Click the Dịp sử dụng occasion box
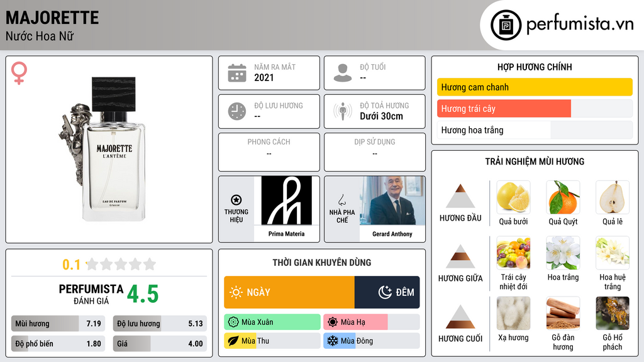Screen dimensions: 644x362 [375, 152]
